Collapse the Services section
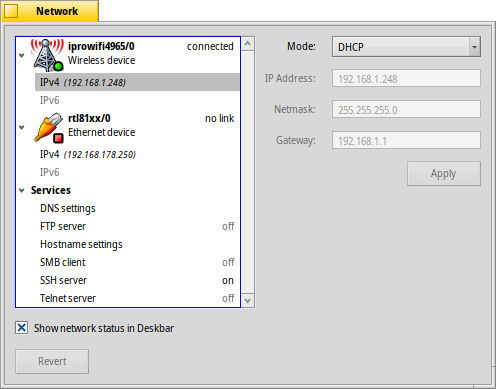 point(22,190)
